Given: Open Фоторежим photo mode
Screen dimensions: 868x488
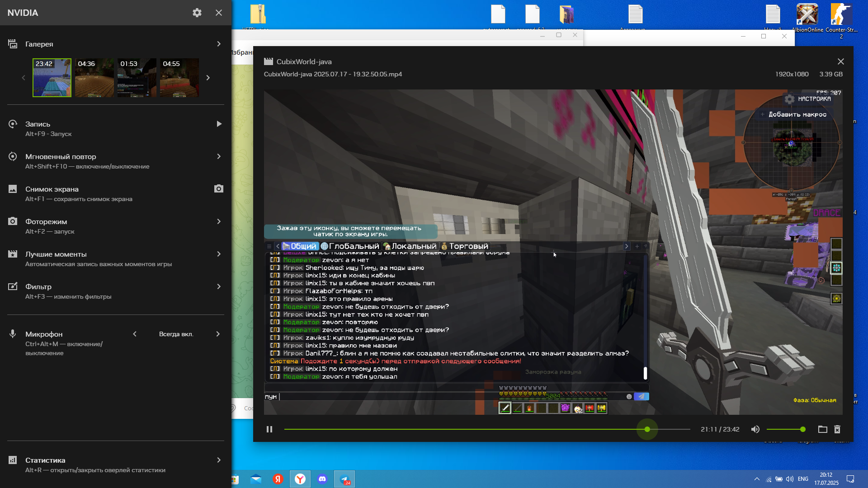Looking at the screenshot, I should [116, 226].
